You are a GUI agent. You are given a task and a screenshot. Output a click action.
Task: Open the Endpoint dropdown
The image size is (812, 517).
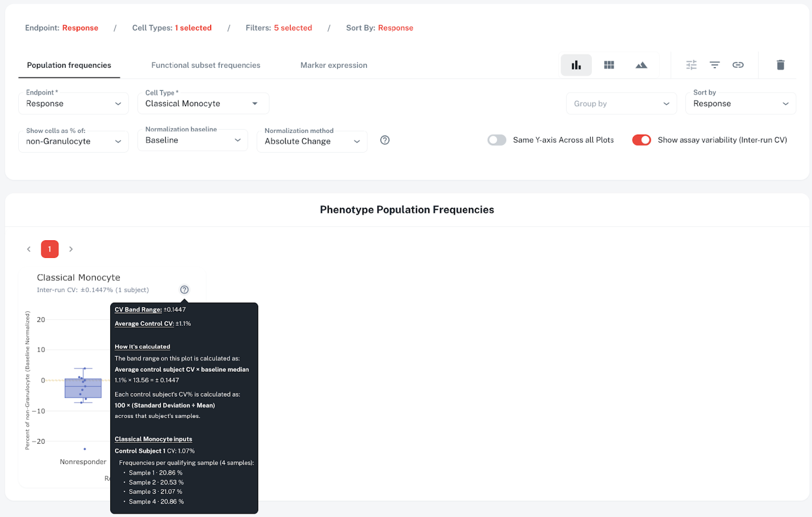click(x=74, y=104)
